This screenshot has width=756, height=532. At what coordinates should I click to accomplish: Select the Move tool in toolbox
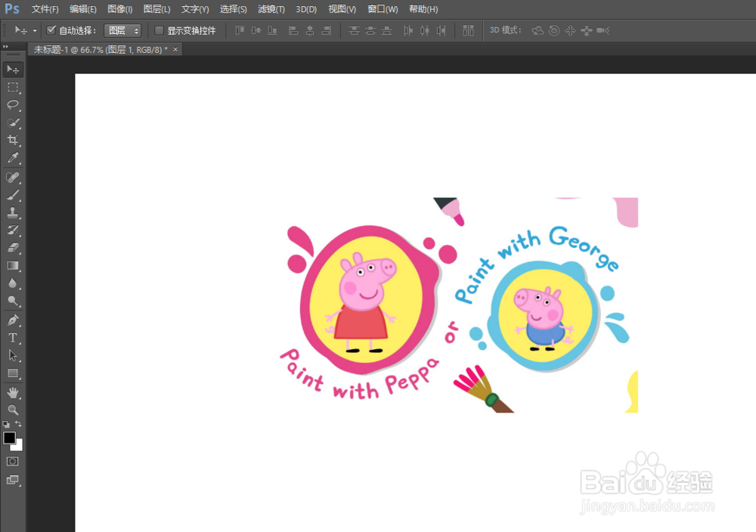click(13, 70)
